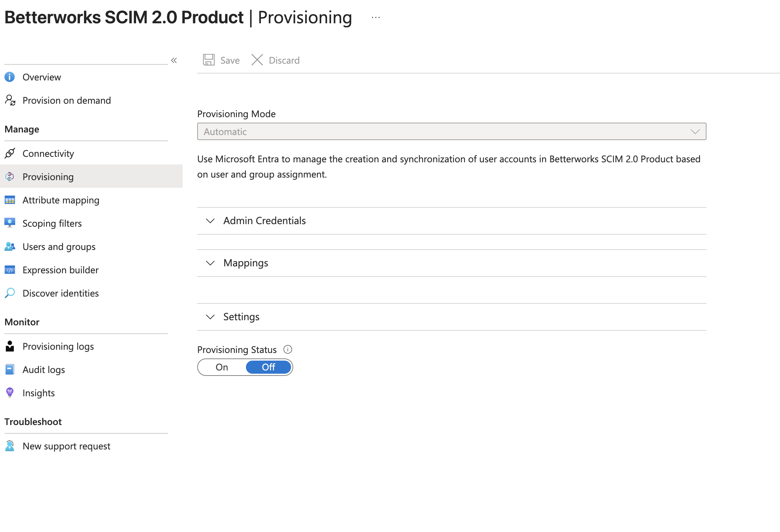Expand the Settings section

(x=451, y=317)
